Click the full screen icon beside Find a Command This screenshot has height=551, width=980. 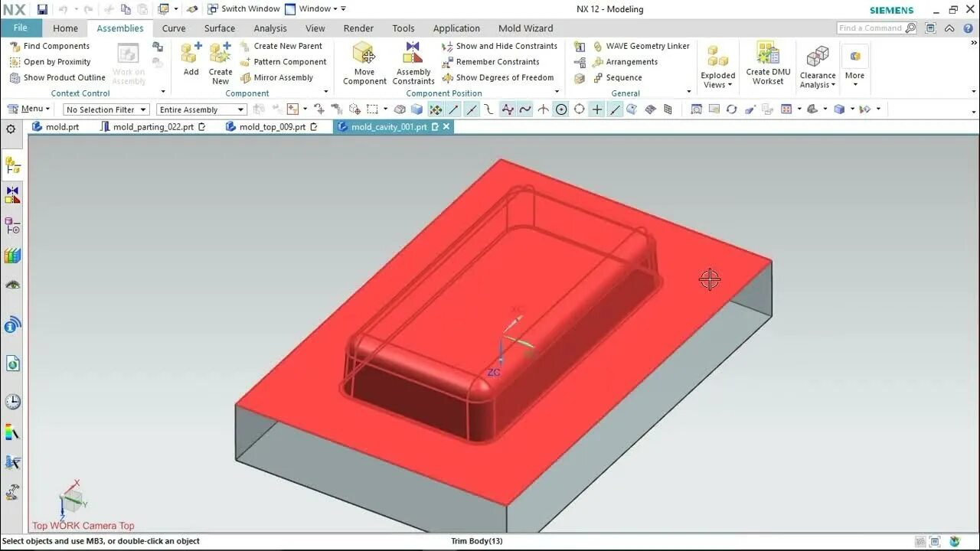coord(929,28)
